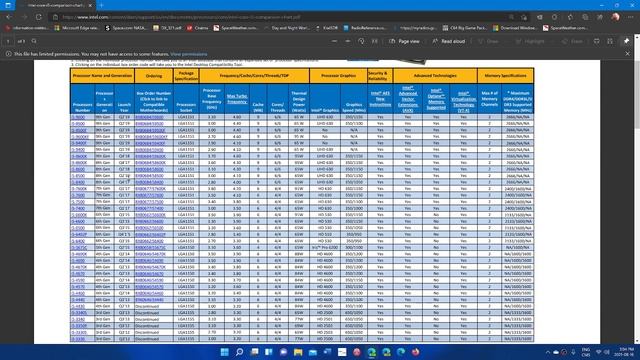
Task: Select the Highlight tool
Action: (530, 41)
